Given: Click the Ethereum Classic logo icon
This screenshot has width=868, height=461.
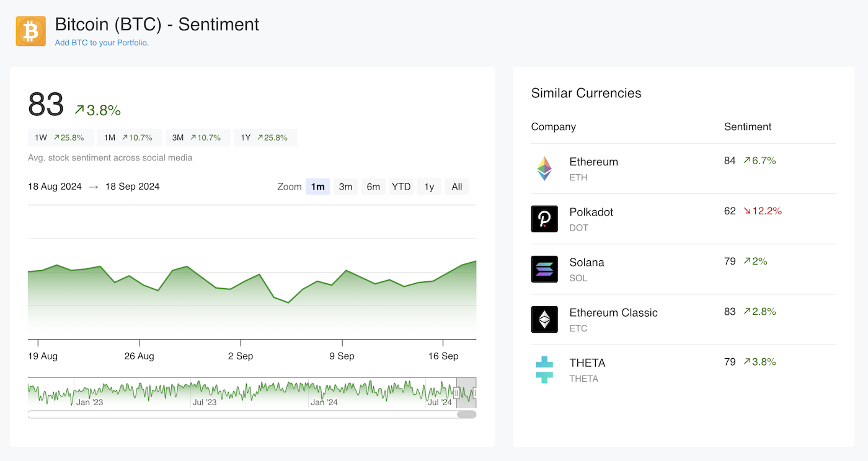Looking at the screenshot, I should pos(544,319).
